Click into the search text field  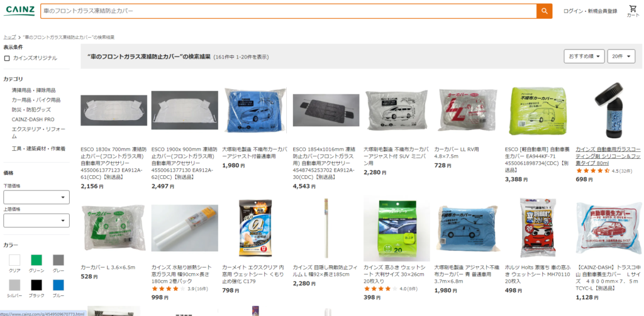pyautogui.click(x=288, y=11)
